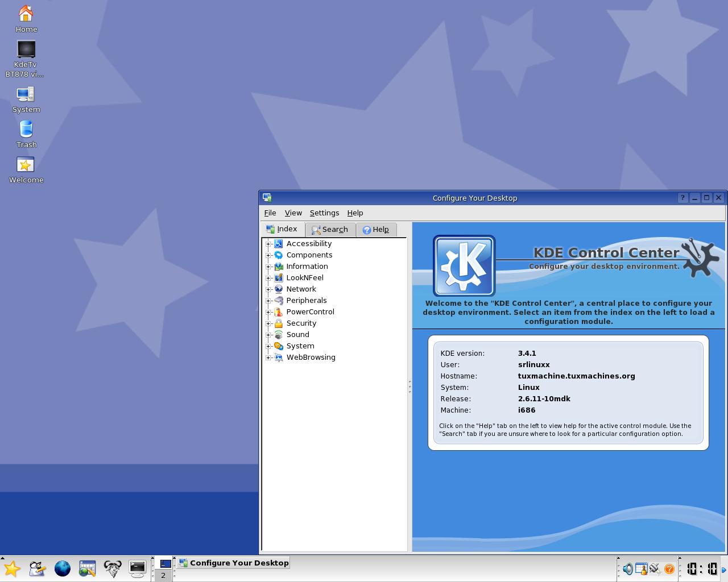Screen dimensions: 728x582
Task: Expand the Sound tree node
Action: [x=268, y=335]
